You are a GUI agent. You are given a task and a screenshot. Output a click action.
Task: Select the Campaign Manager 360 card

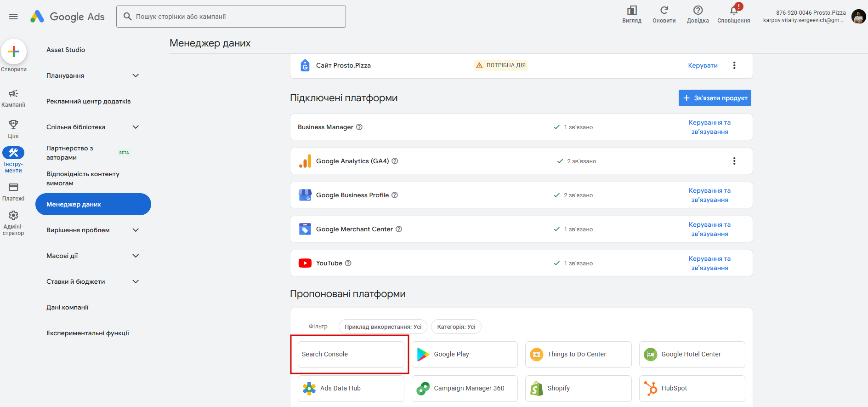tap(465, 389)
